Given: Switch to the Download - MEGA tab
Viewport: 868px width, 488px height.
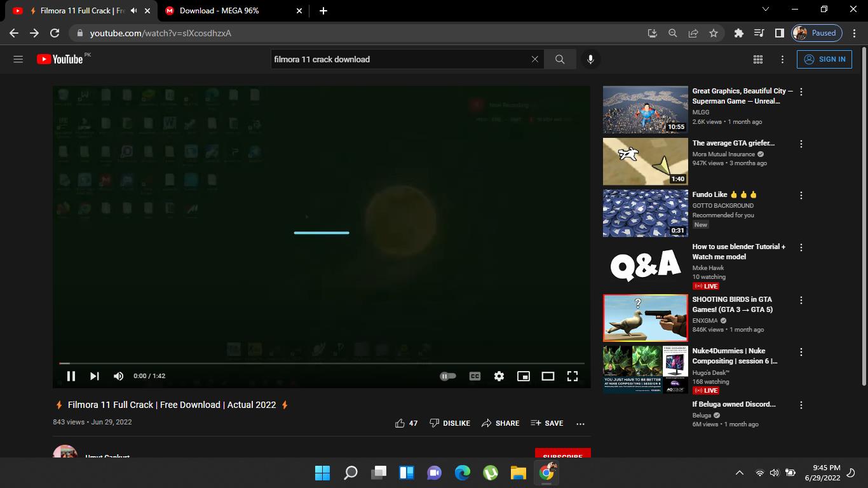Looking at the screenshot, I should point(219,11).
